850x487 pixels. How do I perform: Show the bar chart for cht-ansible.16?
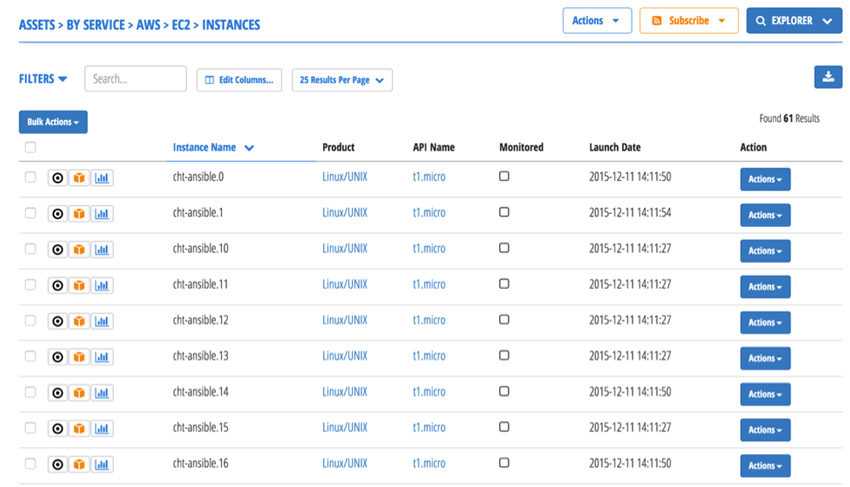point(102,464)
